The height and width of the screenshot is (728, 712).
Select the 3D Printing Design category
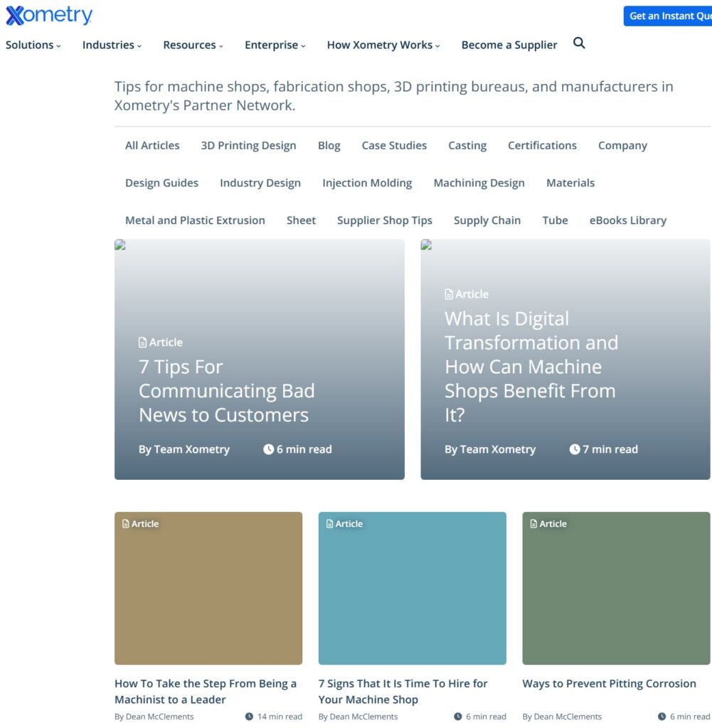(x=248, y=145)
